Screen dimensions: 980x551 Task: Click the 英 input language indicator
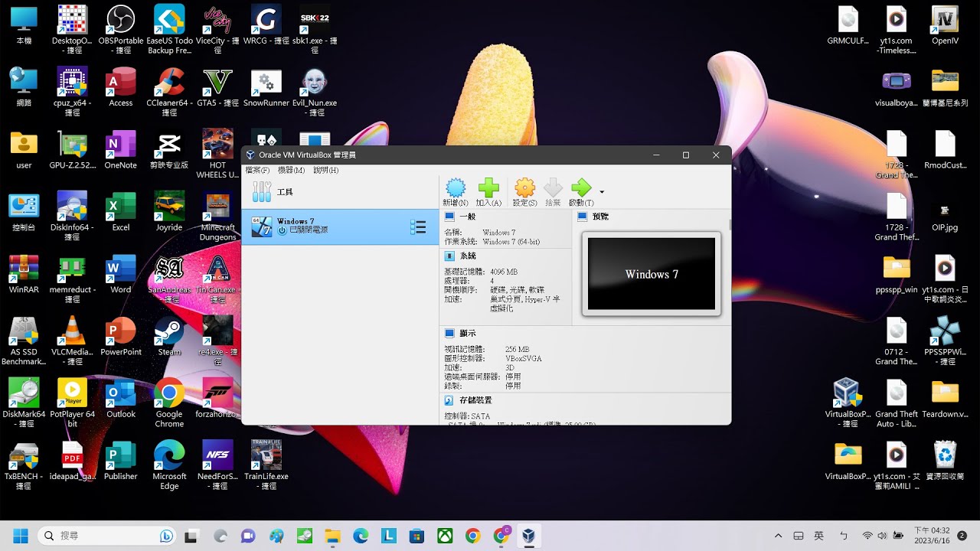point(818,536)
